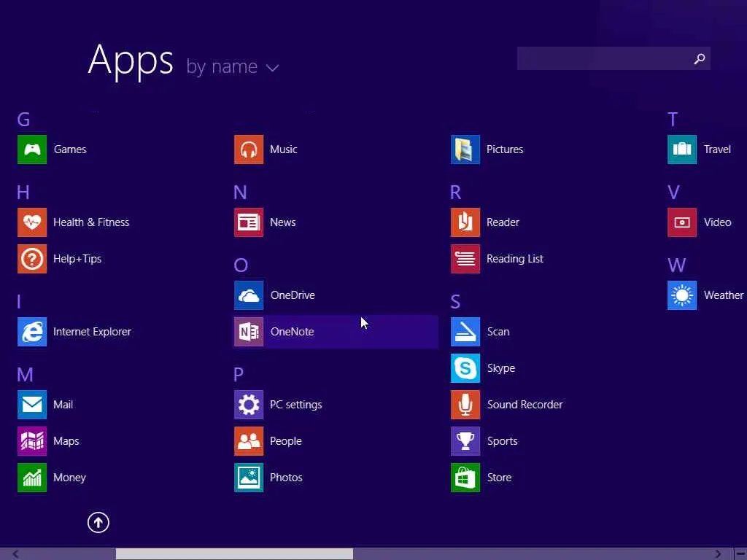Screen dimensions: 747x560
Task: Open the Maps app icon
Action: point(32,441)
